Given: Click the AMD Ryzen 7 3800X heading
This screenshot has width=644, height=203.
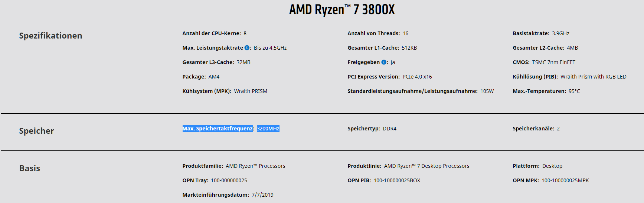Looking at the screenshot, I should click(x=342, y=10).
